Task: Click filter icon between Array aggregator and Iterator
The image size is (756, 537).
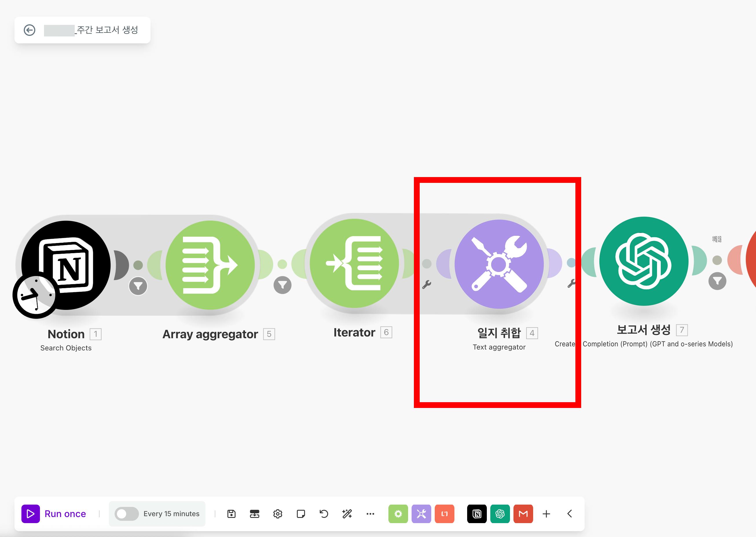Action: coord(282,285)
